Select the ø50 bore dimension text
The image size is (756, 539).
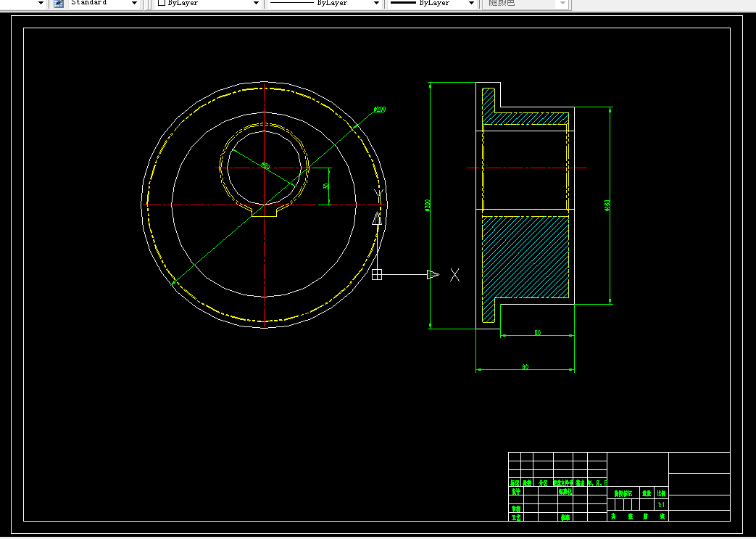(265, 165)
